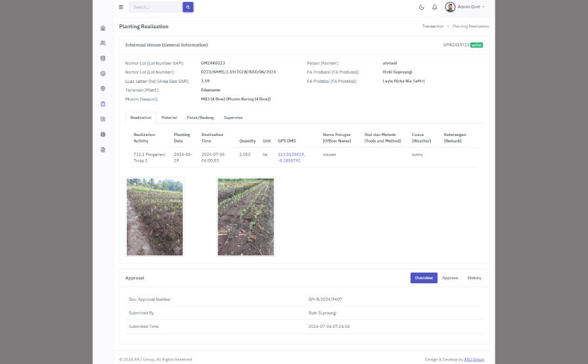Click the GPS DMS coordinates link
The width and height of the screenshot is (588, 364).
point(292,157)
